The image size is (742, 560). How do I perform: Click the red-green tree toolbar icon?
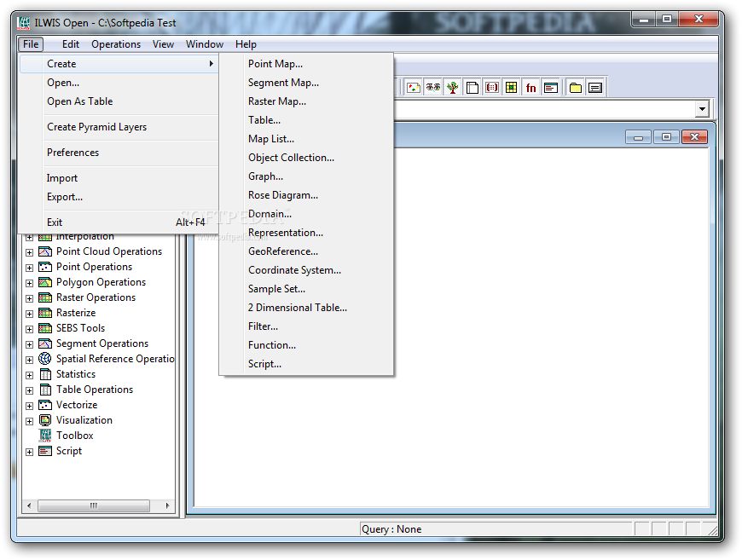[452, 88]
